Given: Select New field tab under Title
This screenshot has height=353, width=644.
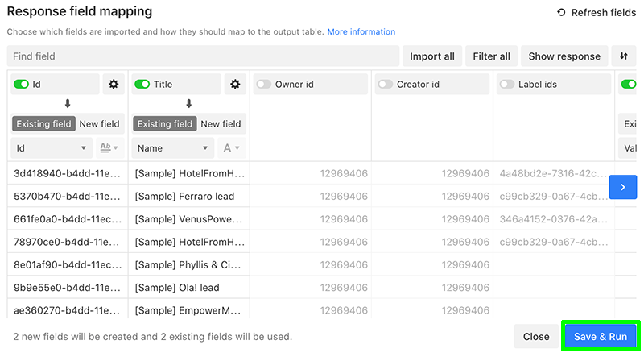Looking at the screenshot, I should pos(221,124).
